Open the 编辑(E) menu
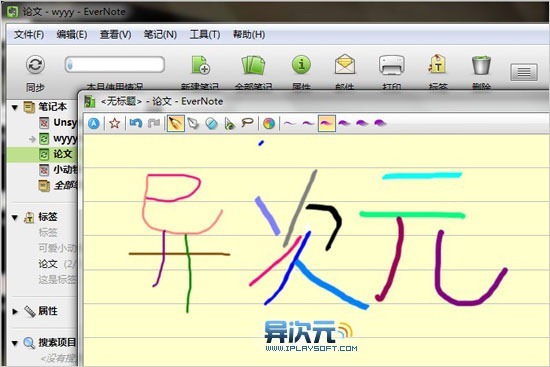The height and width of the screenshot is (367, 550). point(72,34)
